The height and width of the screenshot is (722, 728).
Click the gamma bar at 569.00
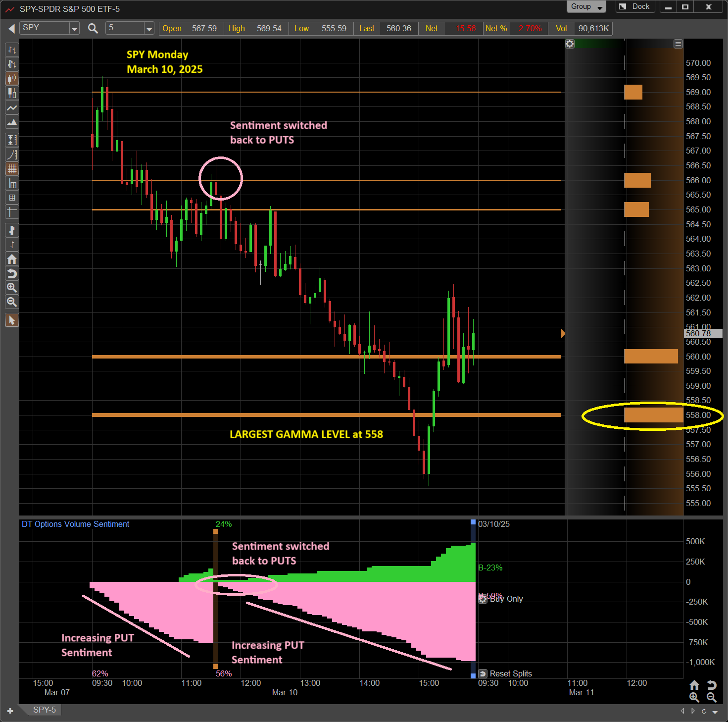[x=633, y=92]
